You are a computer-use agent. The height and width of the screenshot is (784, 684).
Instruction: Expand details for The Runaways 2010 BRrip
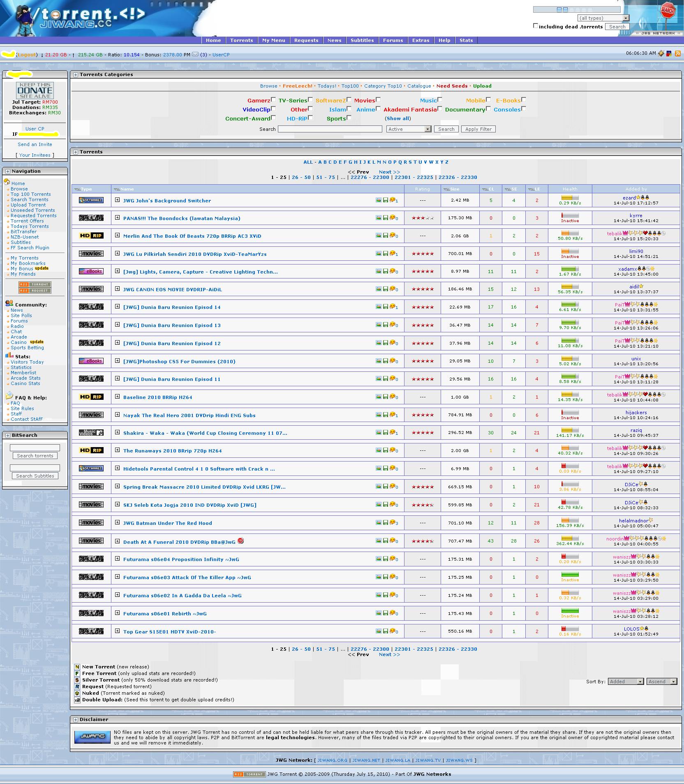click(117, 450)
